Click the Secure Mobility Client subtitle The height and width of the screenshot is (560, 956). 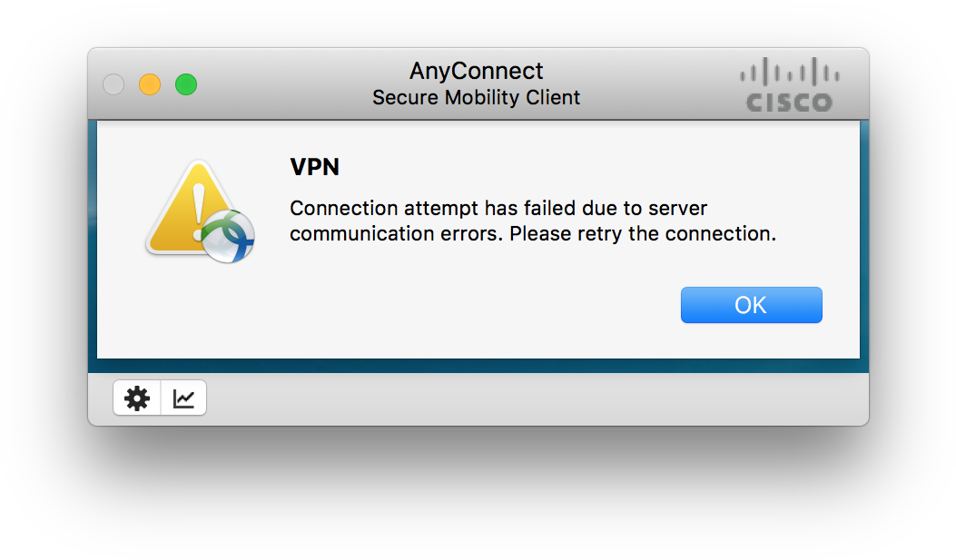[x=476, y=97]
